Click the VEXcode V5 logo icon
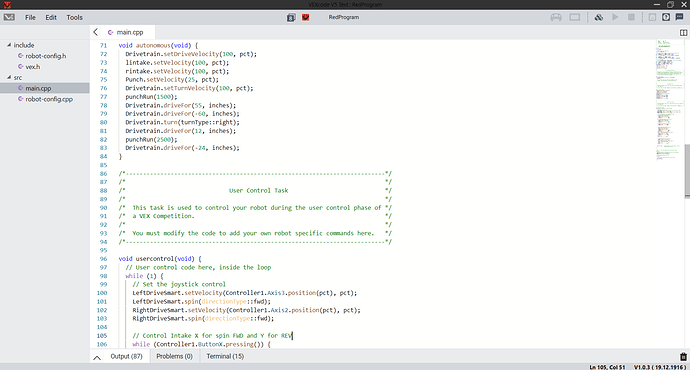 coord(9,17)
